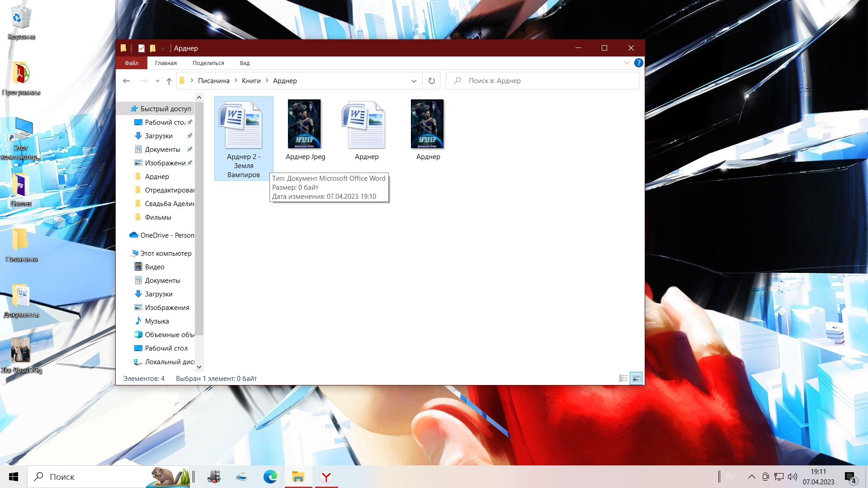Click the RU input language indicator
Viewport: 868px width, 488px height.
(x=731, y=476)
